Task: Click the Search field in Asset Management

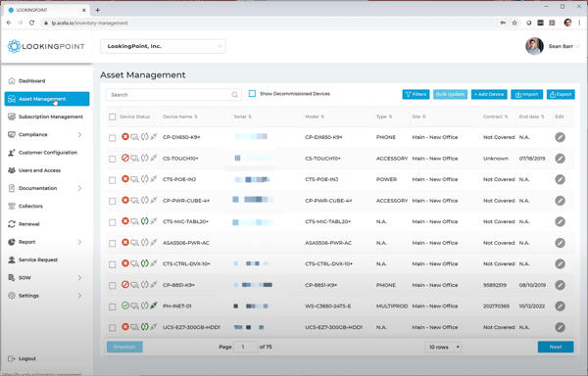Action: click(173, 95)
